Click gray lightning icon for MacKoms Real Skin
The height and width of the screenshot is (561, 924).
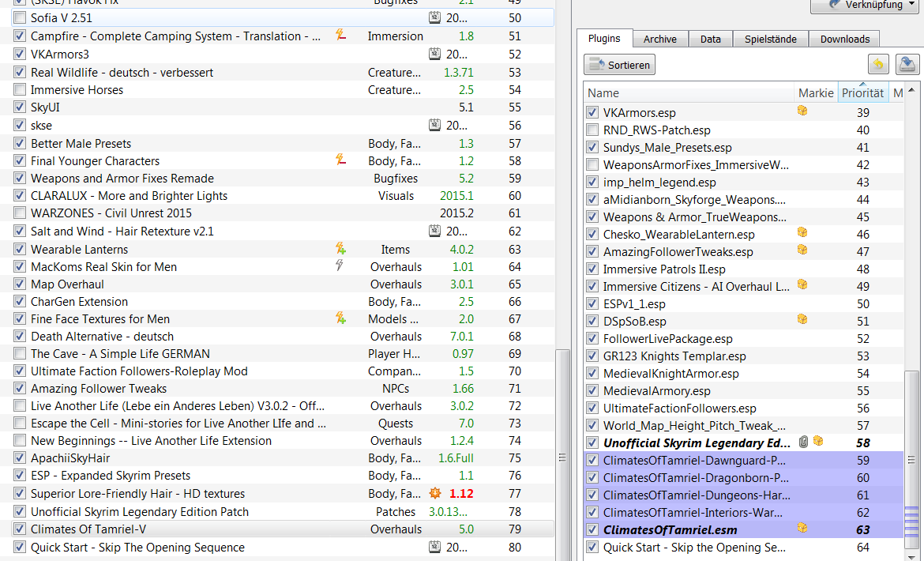coord(340,266)
